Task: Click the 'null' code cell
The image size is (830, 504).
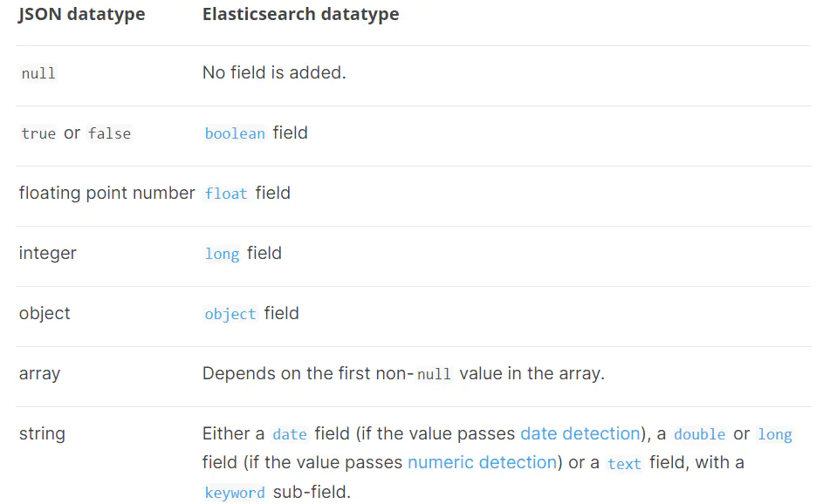Action: coord(38,73)
